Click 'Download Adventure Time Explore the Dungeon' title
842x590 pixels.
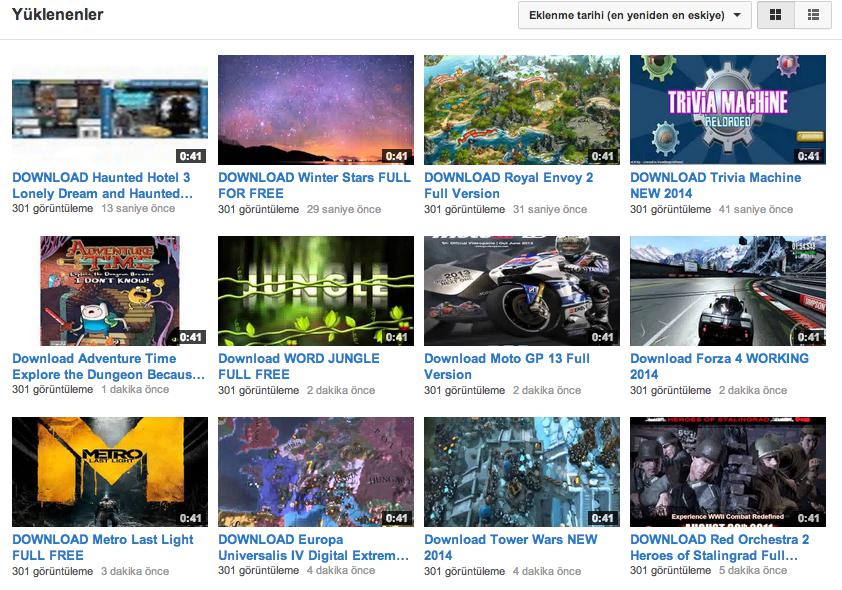click(108, 366)
